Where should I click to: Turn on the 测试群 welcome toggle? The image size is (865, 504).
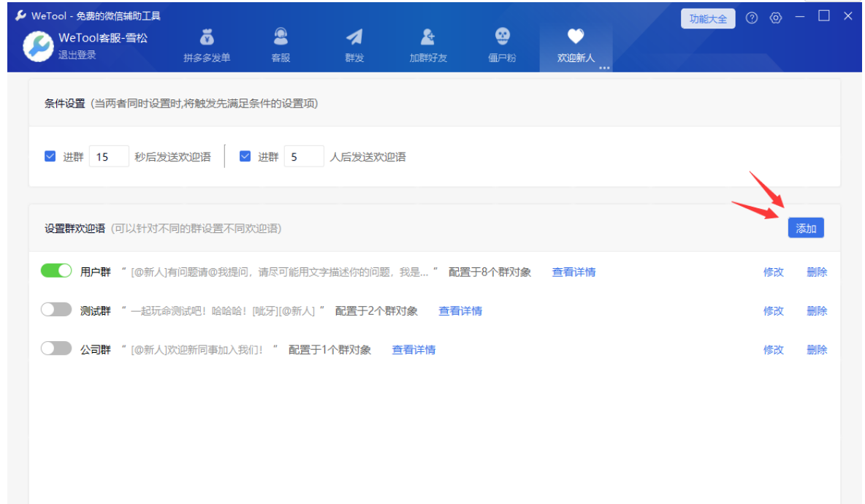click(x=56, y=310)
